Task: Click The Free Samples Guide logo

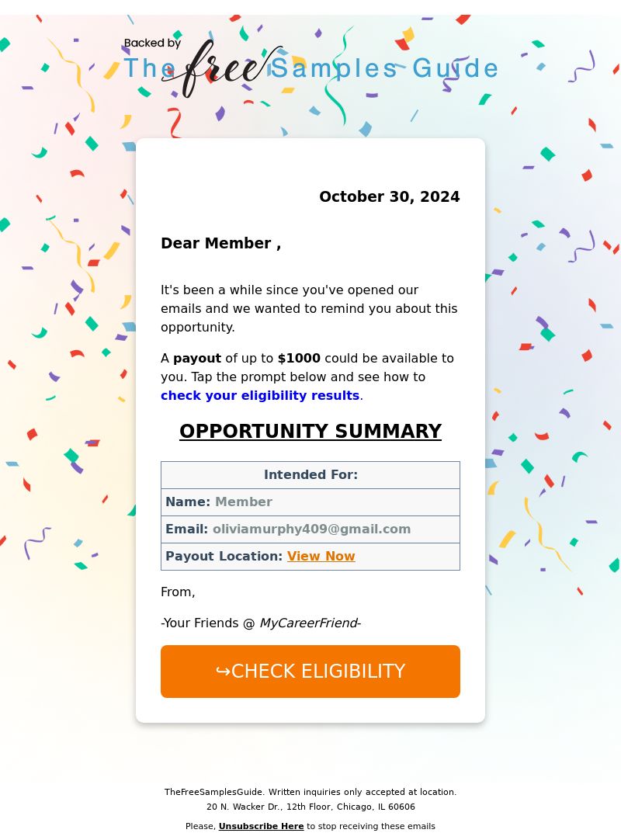Action: click(x=310, y=67)
